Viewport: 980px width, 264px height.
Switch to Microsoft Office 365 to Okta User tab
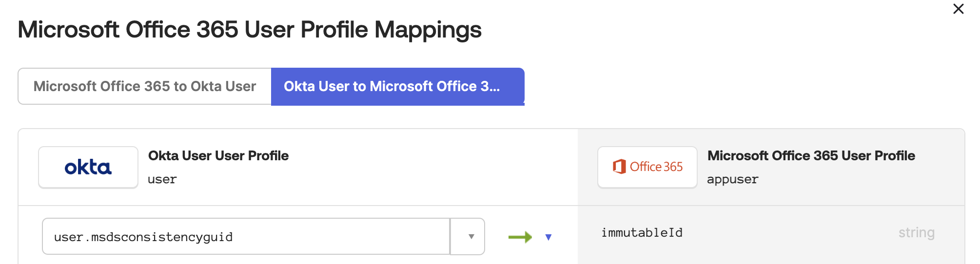pos(144,86)
